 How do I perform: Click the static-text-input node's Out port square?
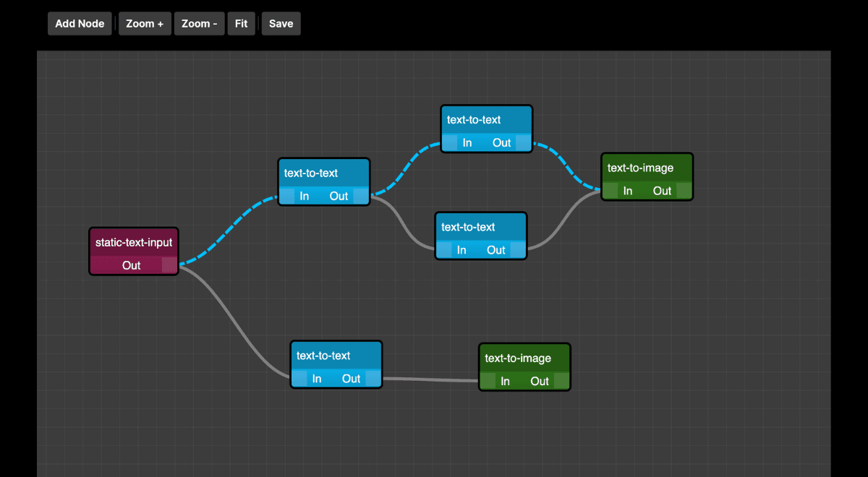[x=169, y=265]
